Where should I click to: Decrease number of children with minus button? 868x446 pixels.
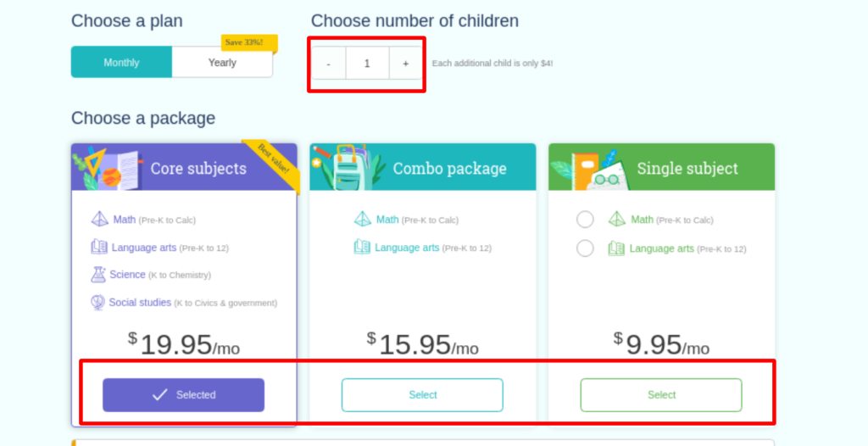click(328, 64)
